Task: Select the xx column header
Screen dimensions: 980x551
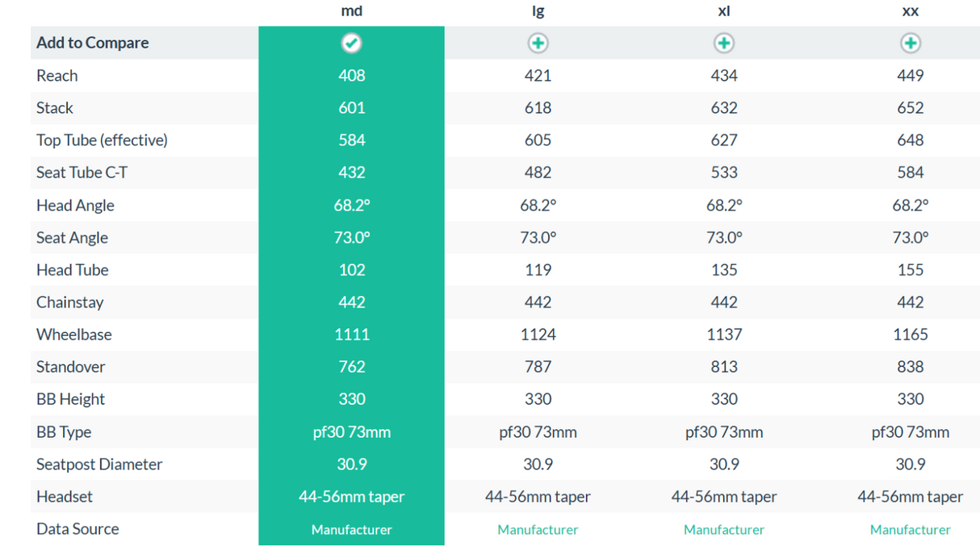Action: pos(910,11)
